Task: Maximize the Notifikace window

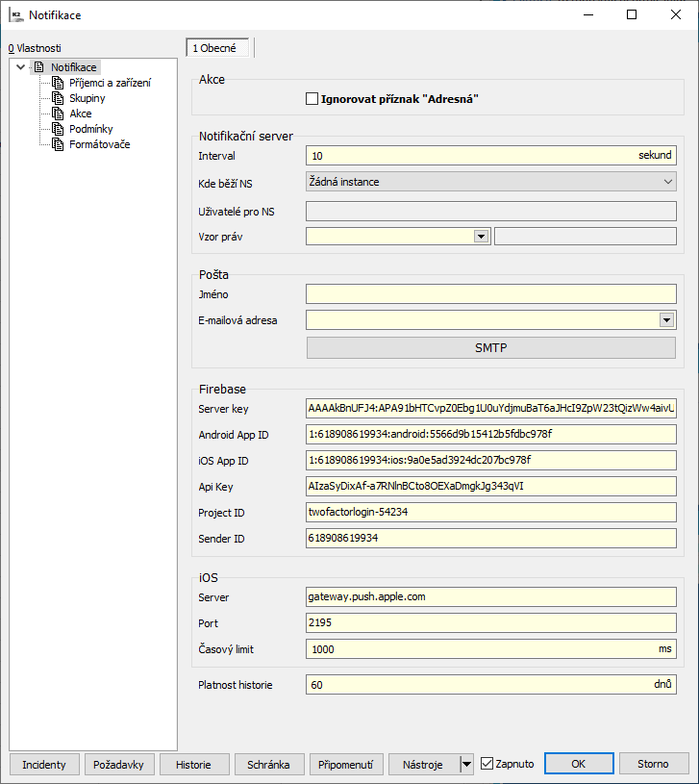Action: [632, 14]
